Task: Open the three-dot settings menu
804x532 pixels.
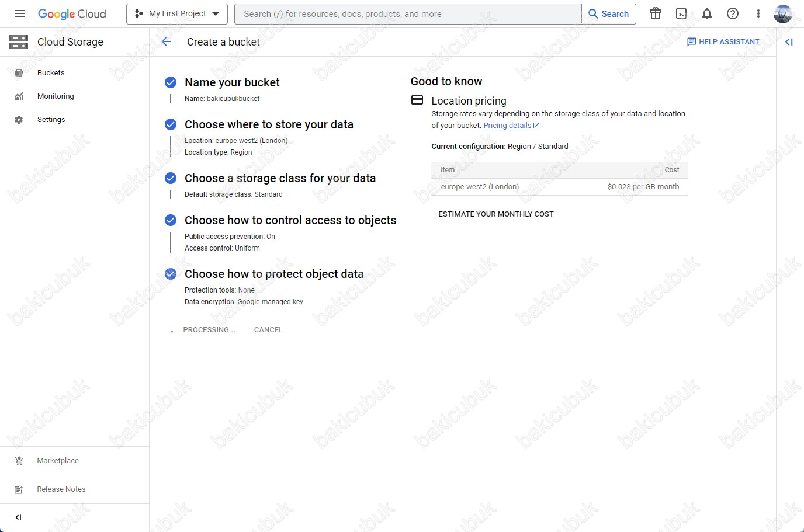Action: tap(758, 13)
